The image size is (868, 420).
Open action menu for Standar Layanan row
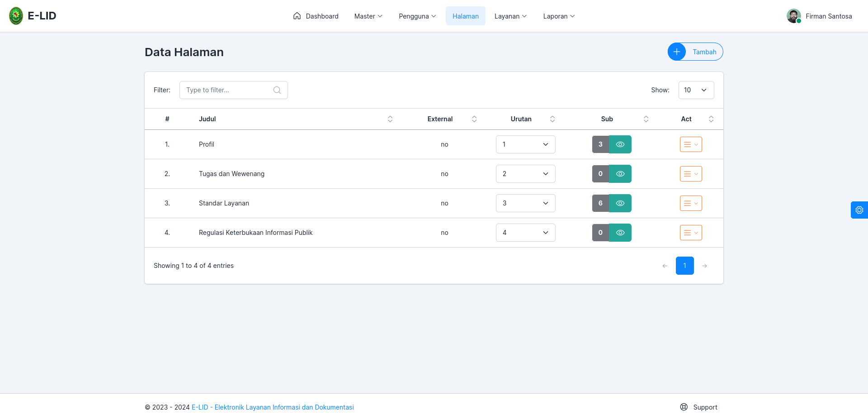click(x=691, y=203)
